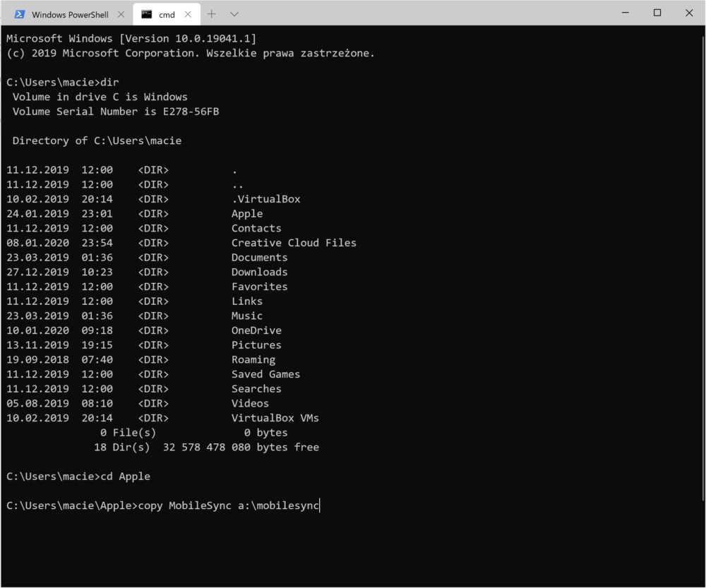706x588 pixels.
Task: Switch to the Windows PowerShell tab
Action: pos(68,14)
